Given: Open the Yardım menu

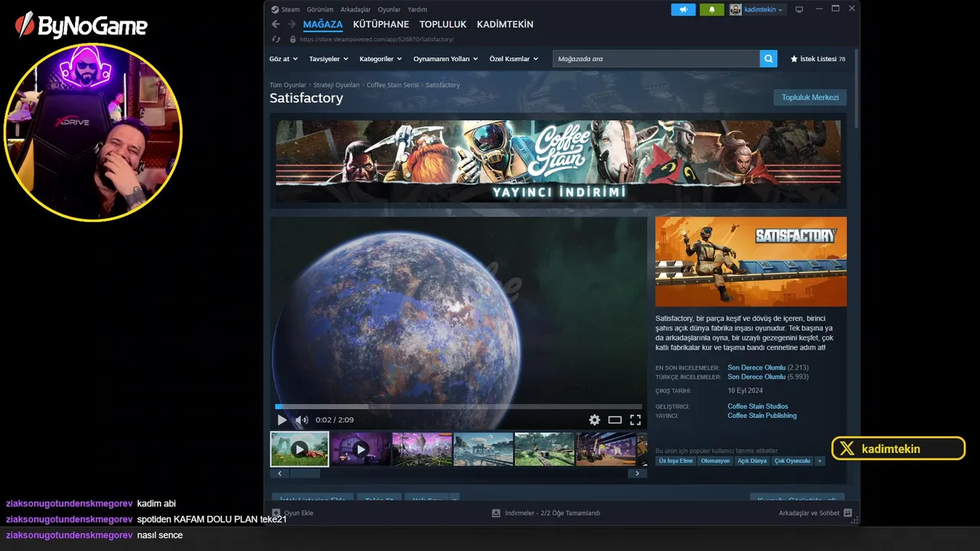Looking at the screenshot, I should [417, 9].
